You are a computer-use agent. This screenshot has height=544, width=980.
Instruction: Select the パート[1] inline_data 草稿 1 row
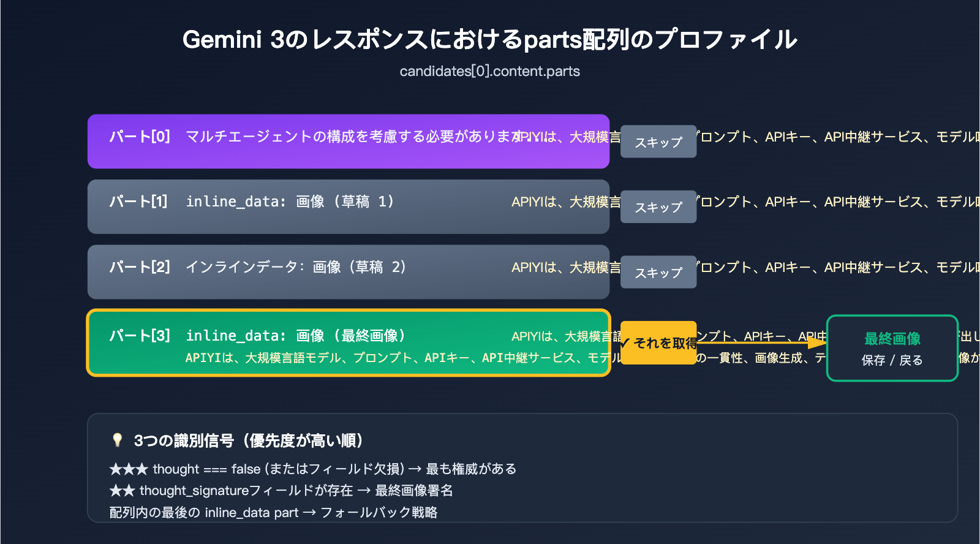[348, 206]
